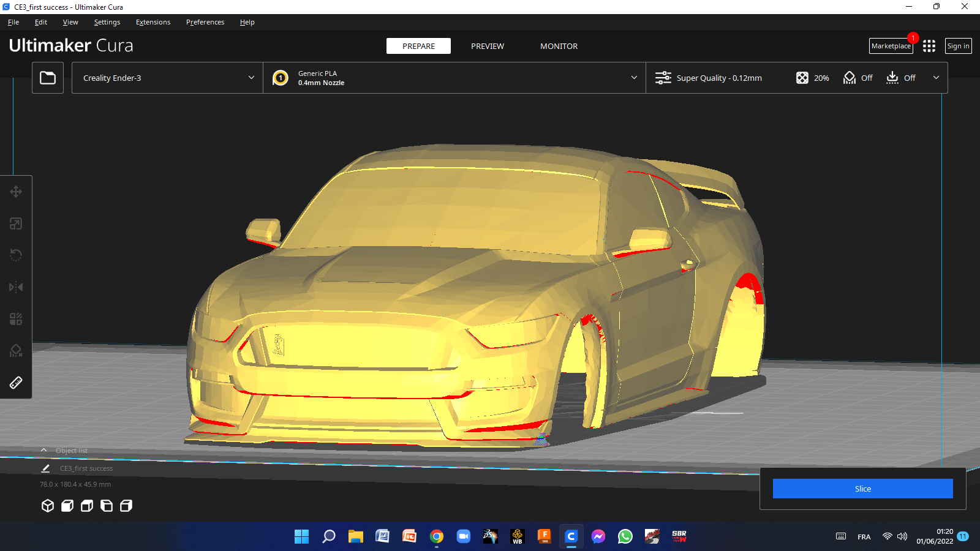Activate the measure tool icon

point(16,383)
